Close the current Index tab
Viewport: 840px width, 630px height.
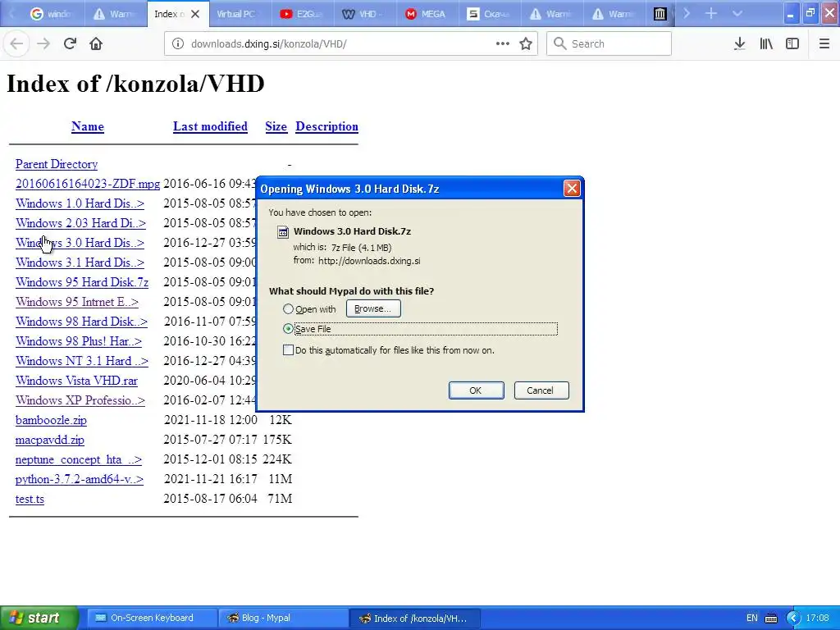pyautogui.click(x=195, y=14)
